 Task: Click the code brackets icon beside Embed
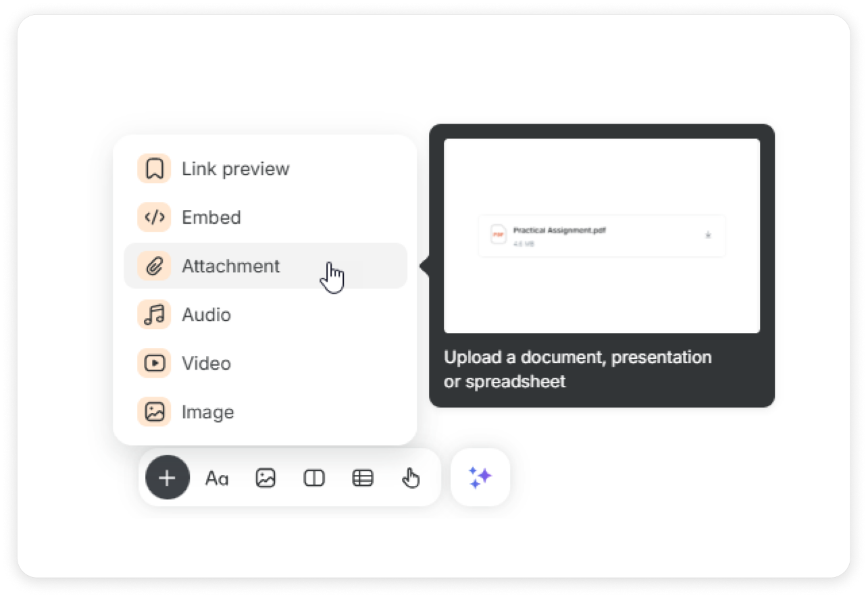tap(155, 218)
